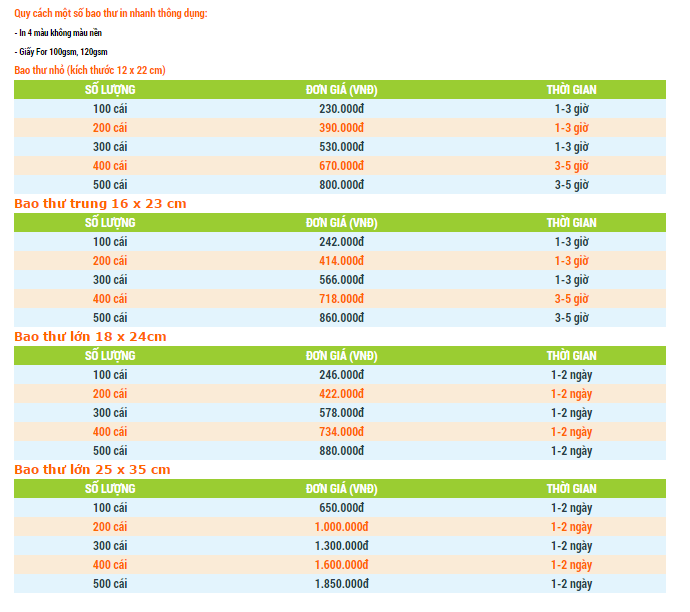
Task: Select the price 566.000đ
Action: tap(342, 280)
